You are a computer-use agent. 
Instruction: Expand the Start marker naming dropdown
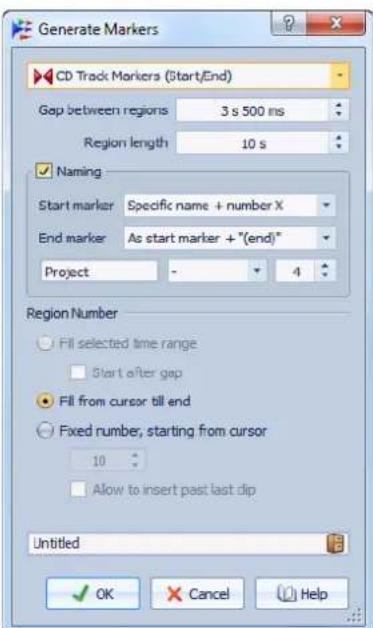326,205
